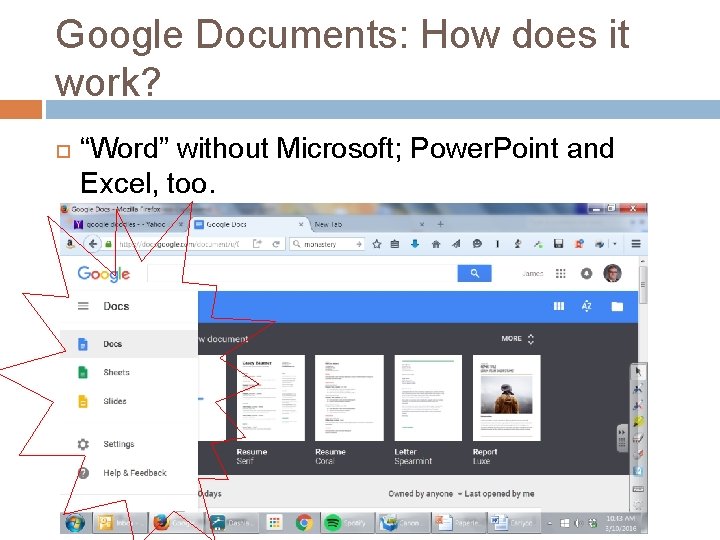Open the Report Luxe template thumbnail
The width and height of the screenshot is (720, 540).
(x=506, y=398)
